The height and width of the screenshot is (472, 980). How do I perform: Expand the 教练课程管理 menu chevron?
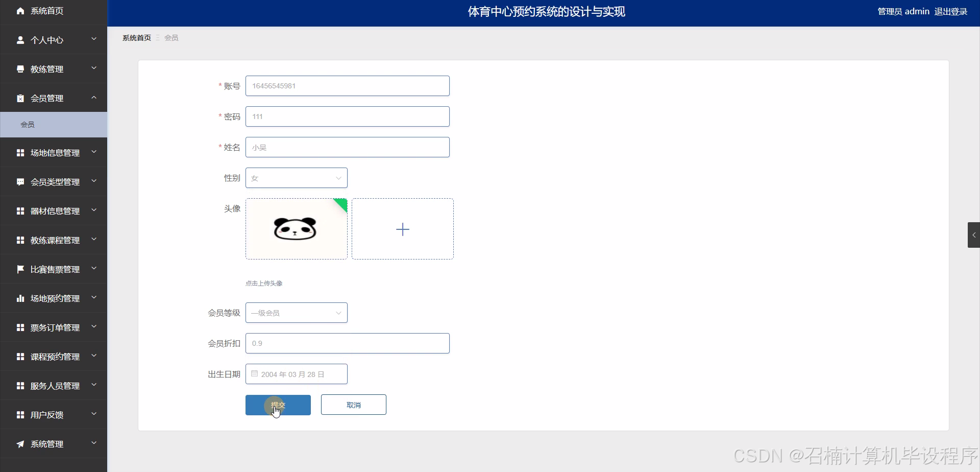(x=94, y=240)
